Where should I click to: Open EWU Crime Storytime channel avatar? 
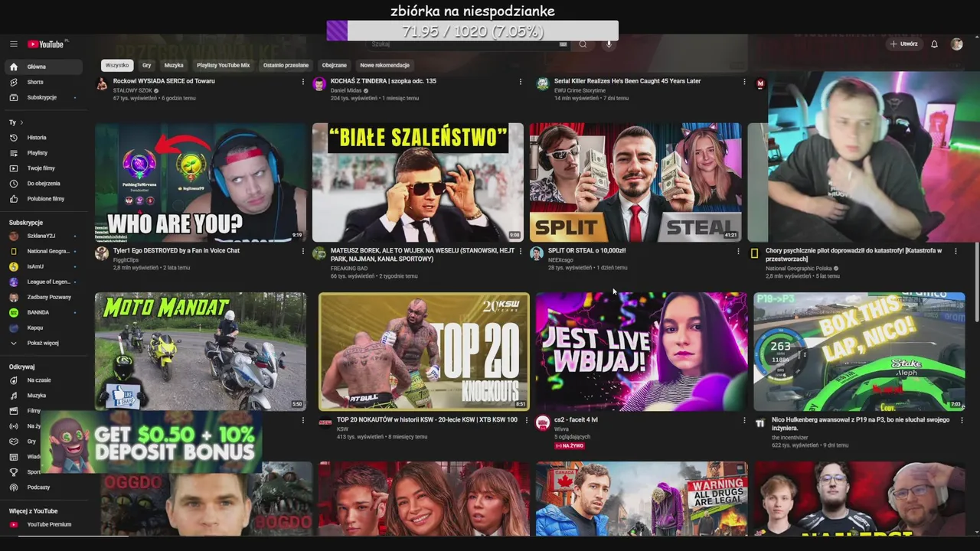pos(543,85)
